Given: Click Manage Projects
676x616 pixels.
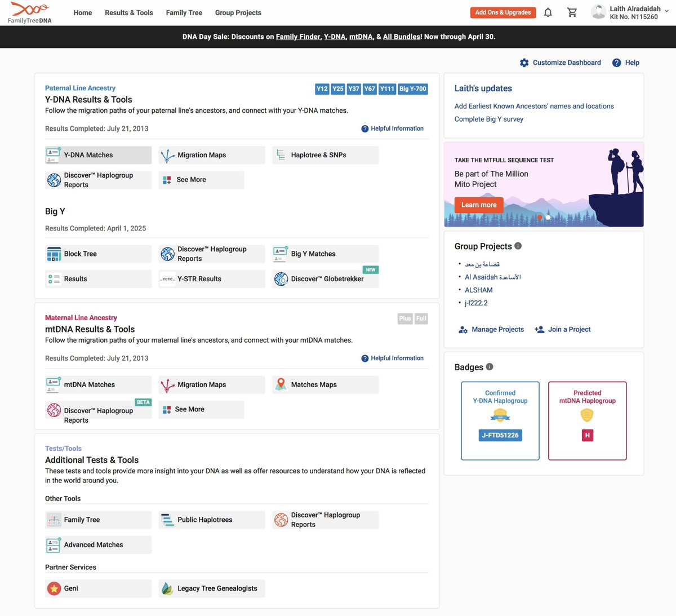Looking at the screenshot, I should pos(491,330).
